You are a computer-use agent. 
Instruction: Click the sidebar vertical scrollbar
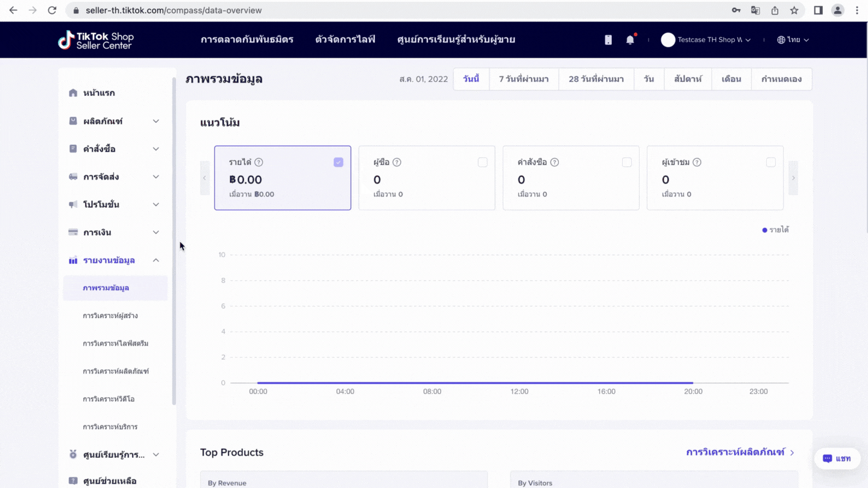[x=174, y=241]
